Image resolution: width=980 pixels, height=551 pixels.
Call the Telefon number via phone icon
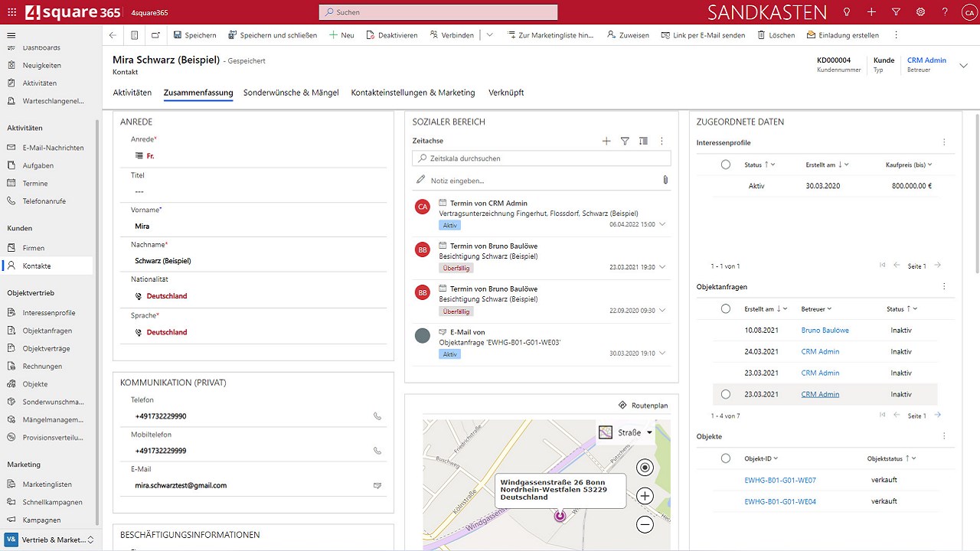pyautogui.click(x=377, y=416)
